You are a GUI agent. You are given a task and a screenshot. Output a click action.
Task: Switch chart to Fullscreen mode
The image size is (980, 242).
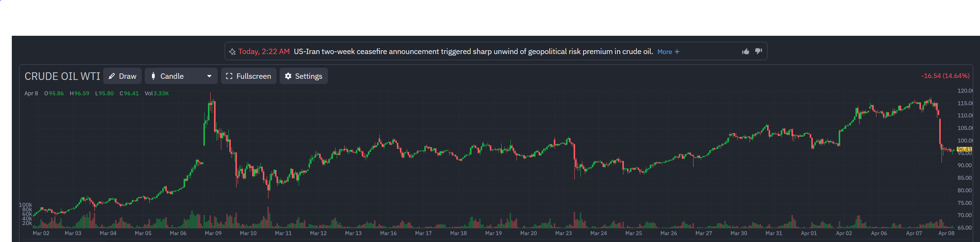tap(248, 76)
